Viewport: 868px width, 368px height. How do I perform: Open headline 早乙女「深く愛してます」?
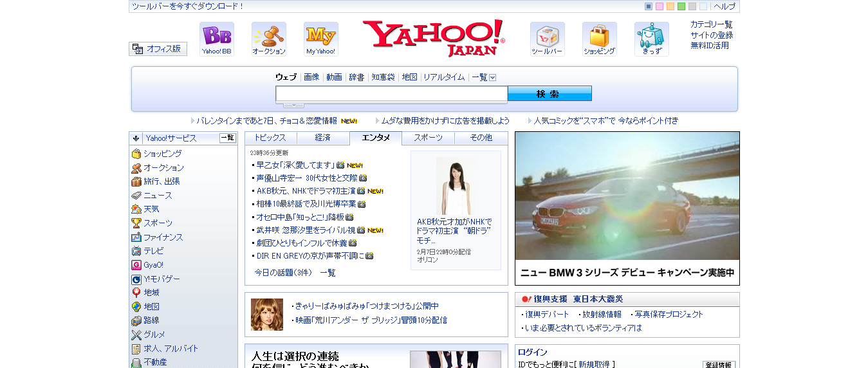(x=295, y=165)
